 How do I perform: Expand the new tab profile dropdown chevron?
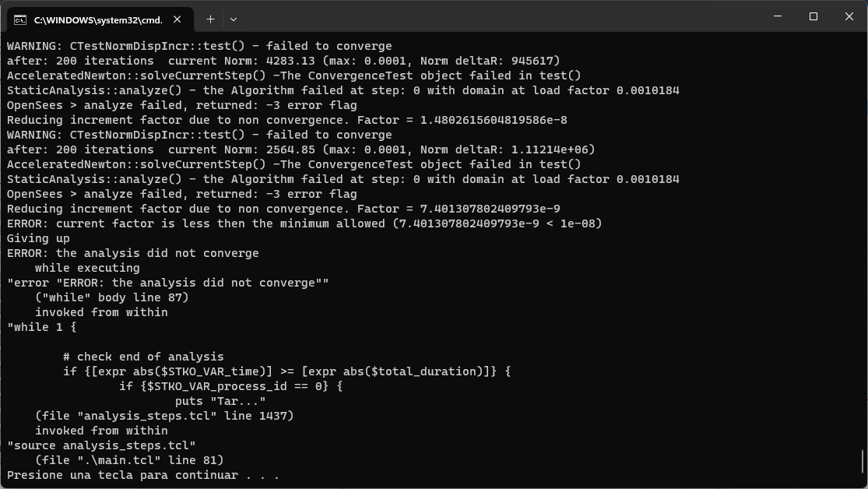233,19
